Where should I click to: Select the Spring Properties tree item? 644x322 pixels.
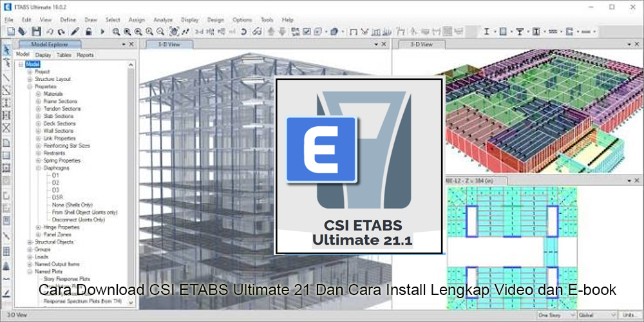click(x=62, y=160)
